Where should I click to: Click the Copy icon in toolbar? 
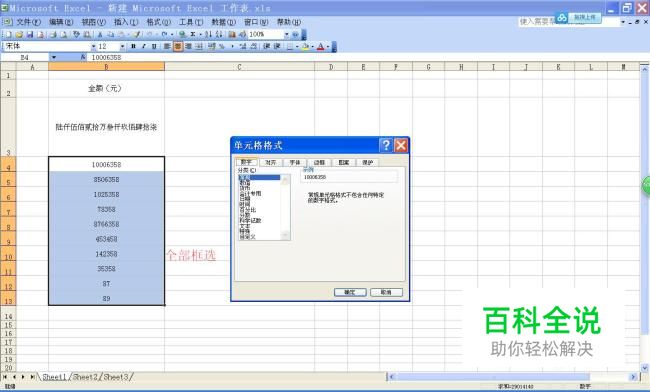tap(111, 34)
